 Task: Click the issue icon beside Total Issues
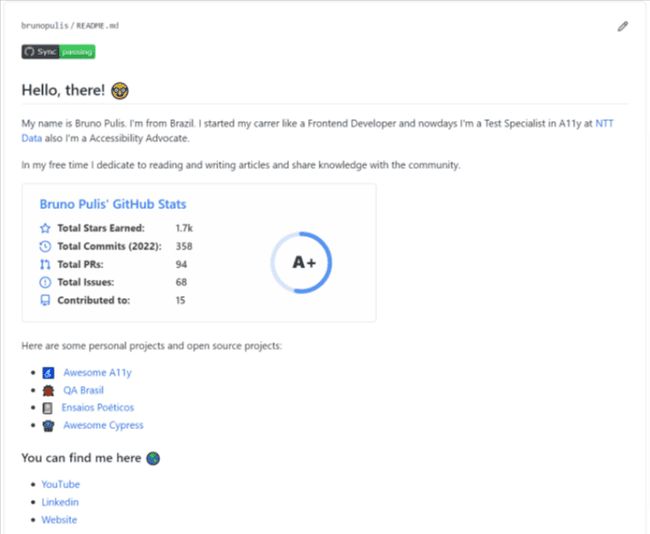point(45,282)
